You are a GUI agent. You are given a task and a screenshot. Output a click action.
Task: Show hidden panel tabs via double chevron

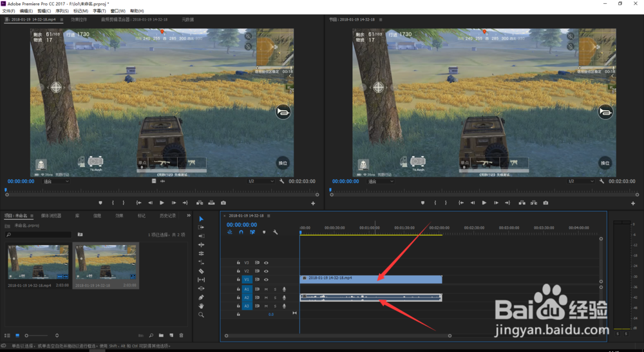189,215
